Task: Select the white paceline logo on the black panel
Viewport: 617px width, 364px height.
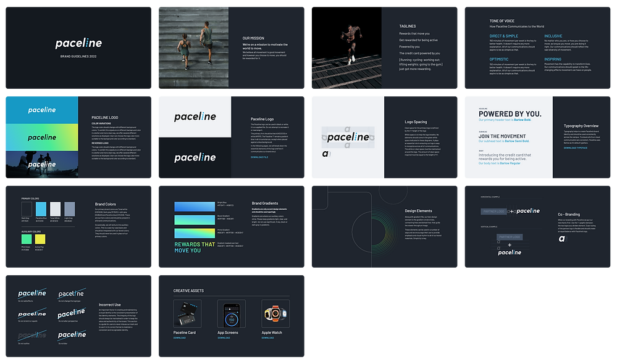Action: [195, 157]
